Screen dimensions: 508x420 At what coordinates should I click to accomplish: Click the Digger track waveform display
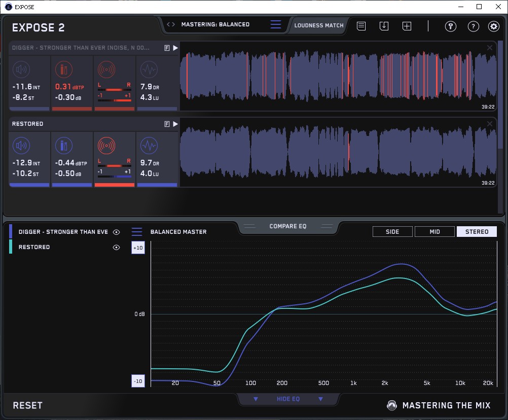coord(338,76)
